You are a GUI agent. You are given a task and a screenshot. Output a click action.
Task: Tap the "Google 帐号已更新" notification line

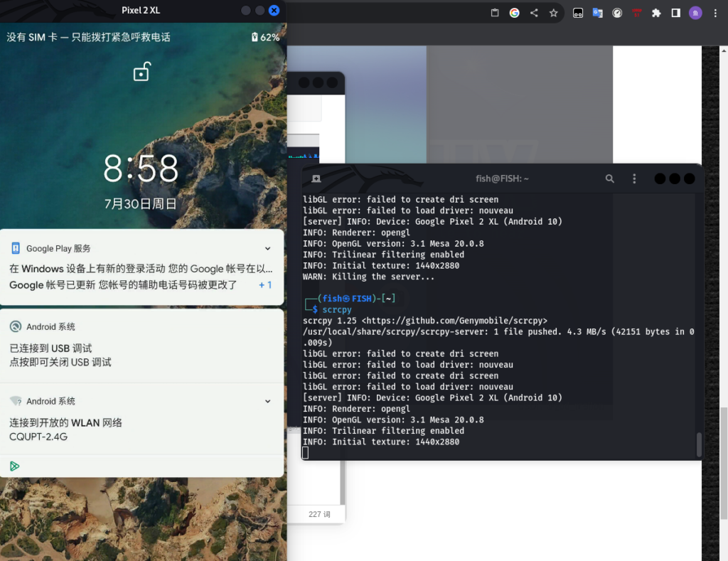[x=123, y=285]
